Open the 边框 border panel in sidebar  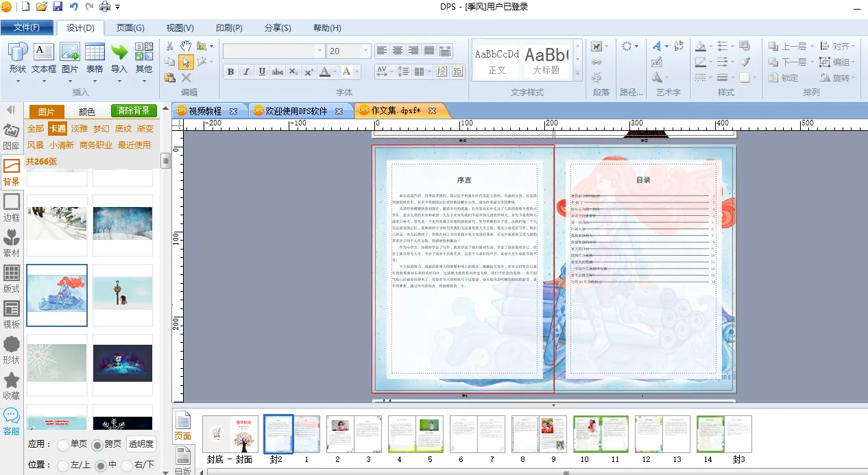tap(12, 207)
